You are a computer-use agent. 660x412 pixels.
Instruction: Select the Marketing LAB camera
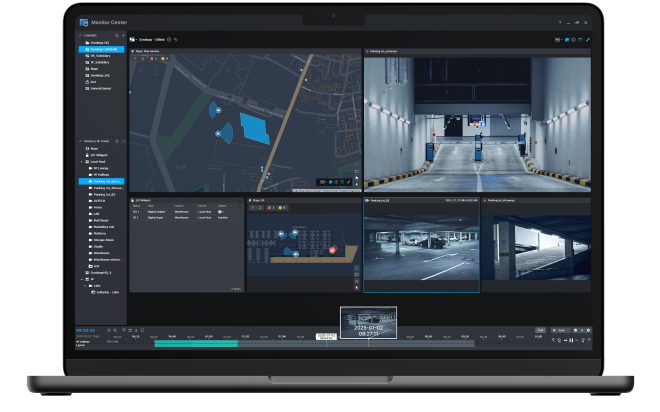(101, 227)
